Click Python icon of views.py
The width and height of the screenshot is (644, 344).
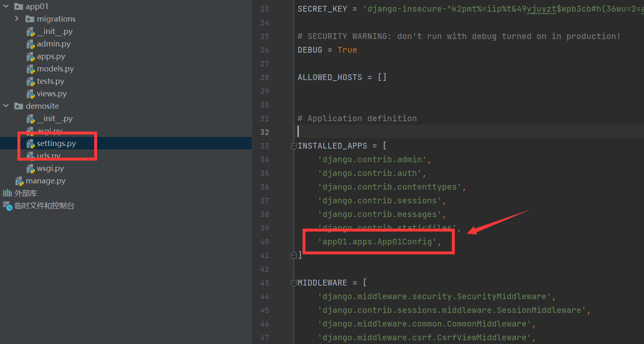31,94
